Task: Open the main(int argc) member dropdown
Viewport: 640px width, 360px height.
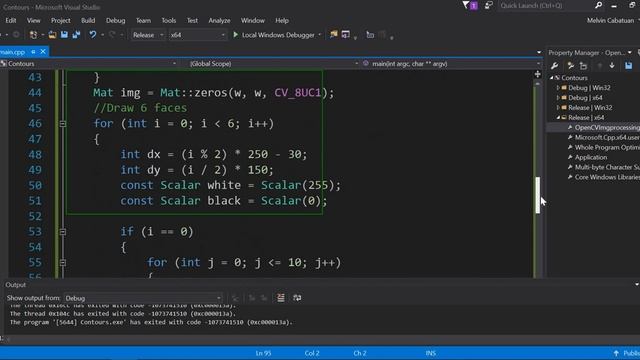Action: pos(538,64)
